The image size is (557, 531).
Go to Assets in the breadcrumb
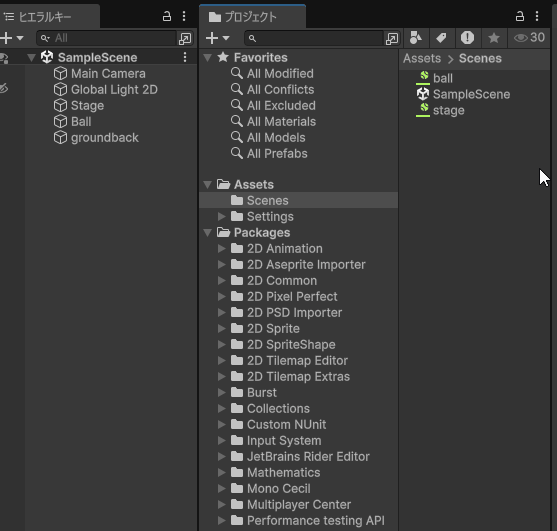[x=422, y=58]
